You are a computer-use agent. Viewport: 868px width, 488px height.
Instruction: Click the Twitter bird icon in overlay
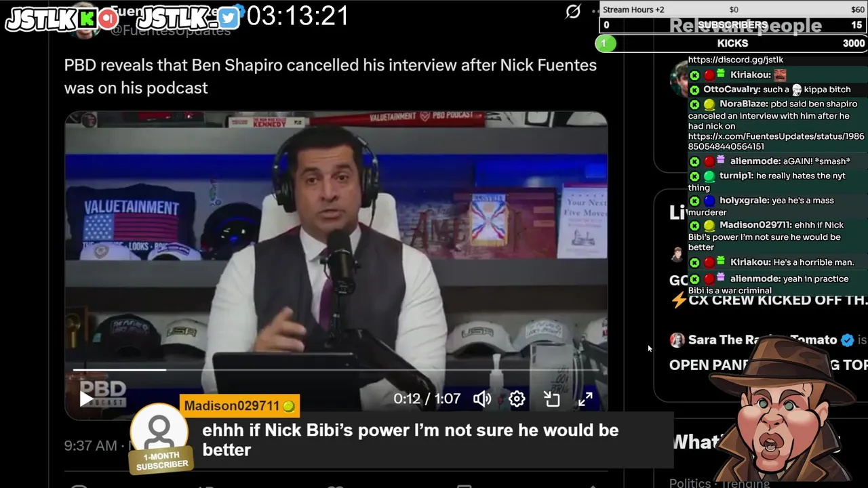coord(229,18)
